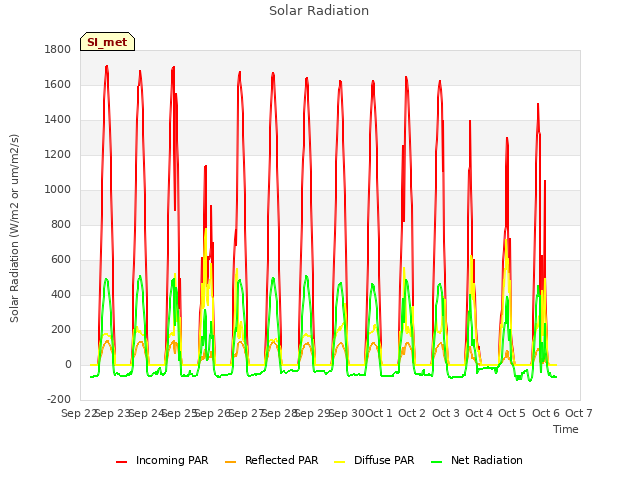Click the Sep 30 x-axis date label
Screen dimensions: 640x480
pos(347,413)
